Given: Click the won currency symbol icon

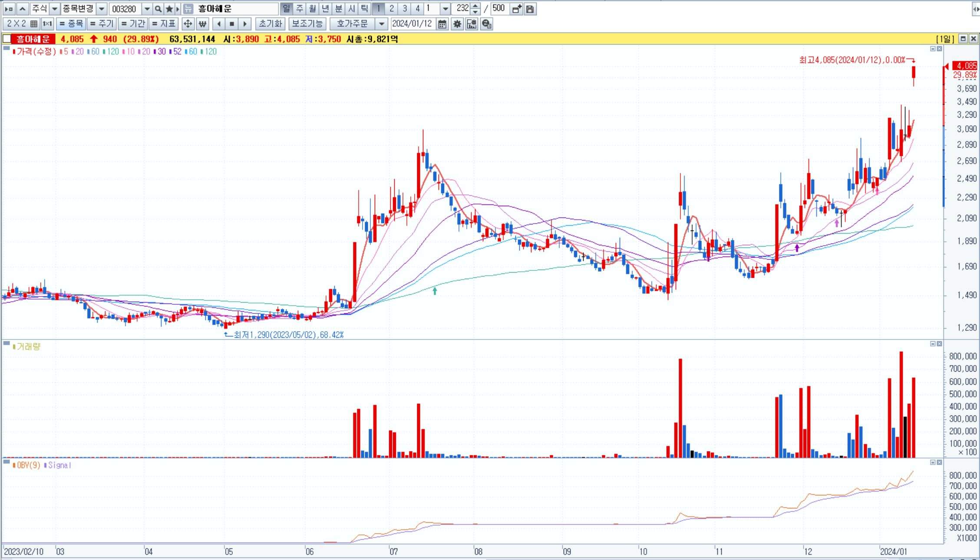Looking at the screenshot, I should (202, 24).
